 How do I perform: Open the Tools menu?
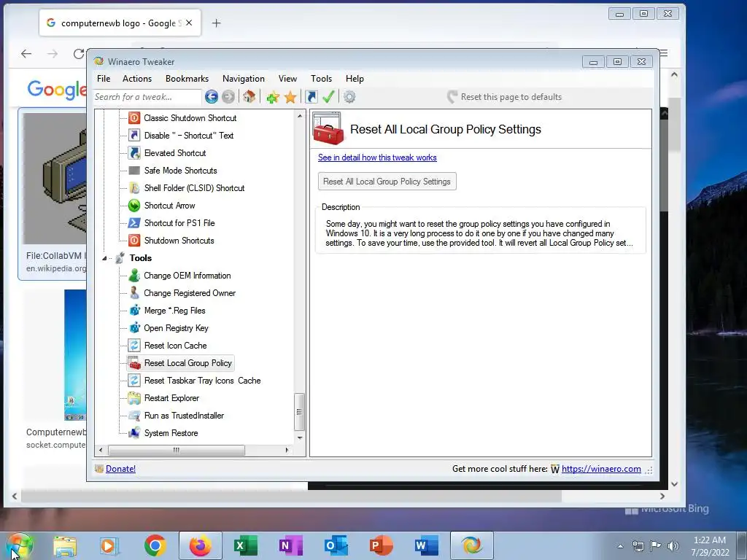[321, 79]
